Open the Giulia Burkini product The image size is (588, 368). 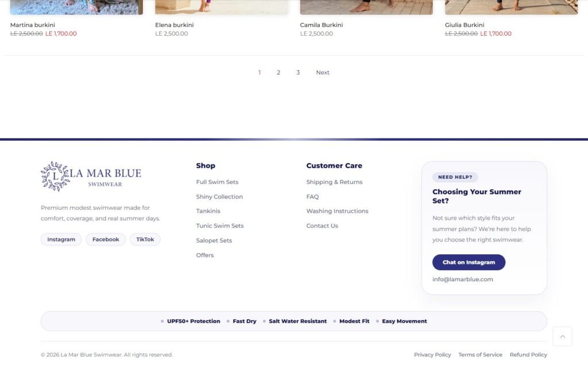coord(465,25)
